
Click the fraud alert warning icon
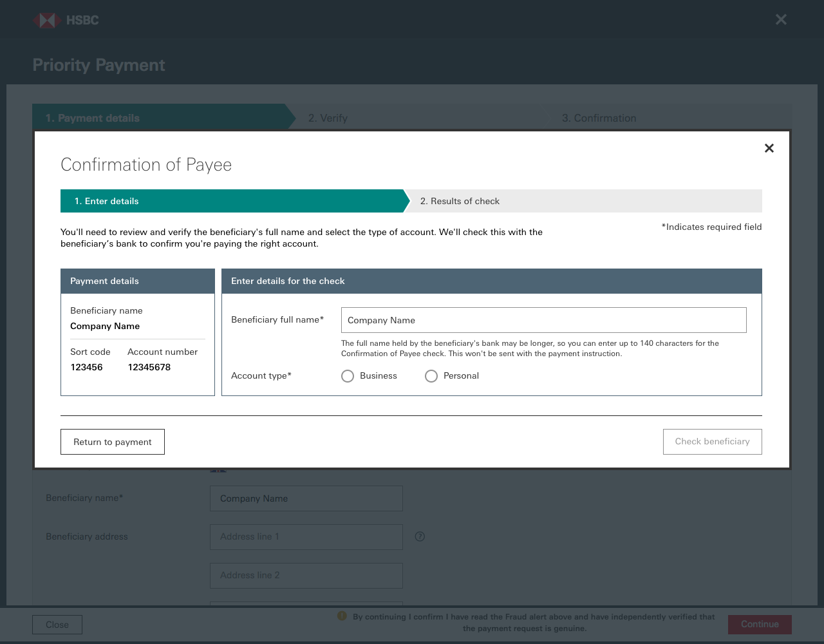pyautogui.click(x=342, y=616)
